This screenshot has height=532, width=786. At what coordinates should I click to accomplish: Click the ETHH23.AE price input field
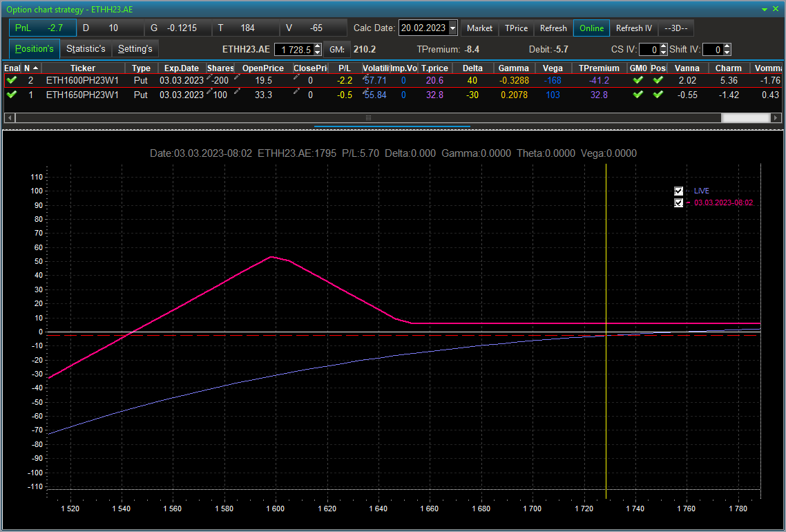pyautogui.click(x=295, y=50)
